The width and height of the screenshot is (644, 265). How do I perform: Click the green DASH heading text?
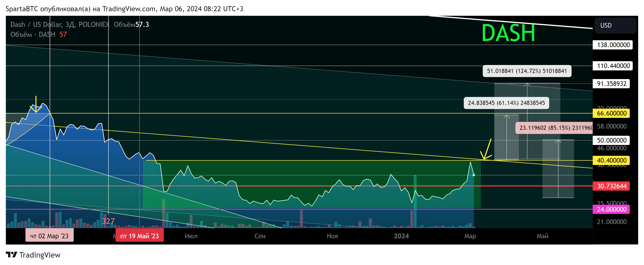tap(508, 33)
